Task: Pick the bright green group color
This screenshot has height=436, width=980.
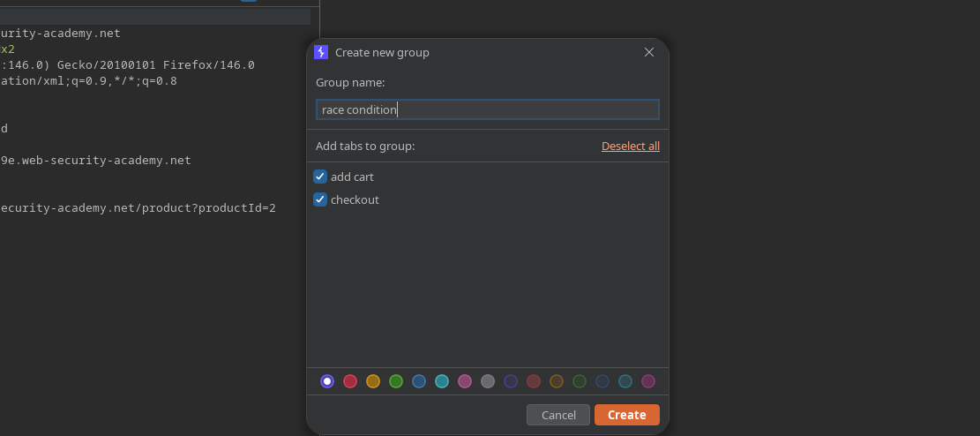Action: pyautogui.click(x=396, y=381)
